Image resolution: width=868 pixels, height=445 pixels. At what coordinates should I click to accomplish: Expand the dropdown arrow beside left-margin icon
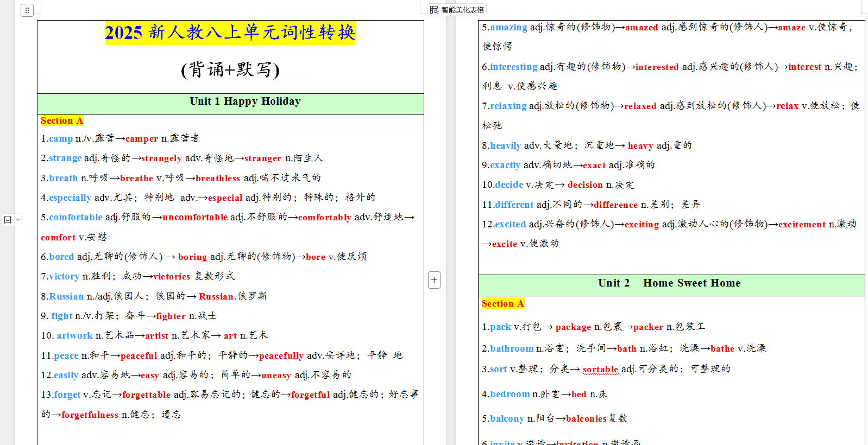[18, 220]
